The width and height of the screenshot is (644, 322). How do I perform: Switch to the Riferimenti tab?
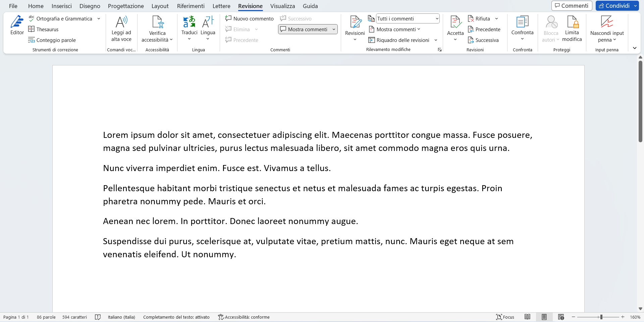click(x=191, y=6)
